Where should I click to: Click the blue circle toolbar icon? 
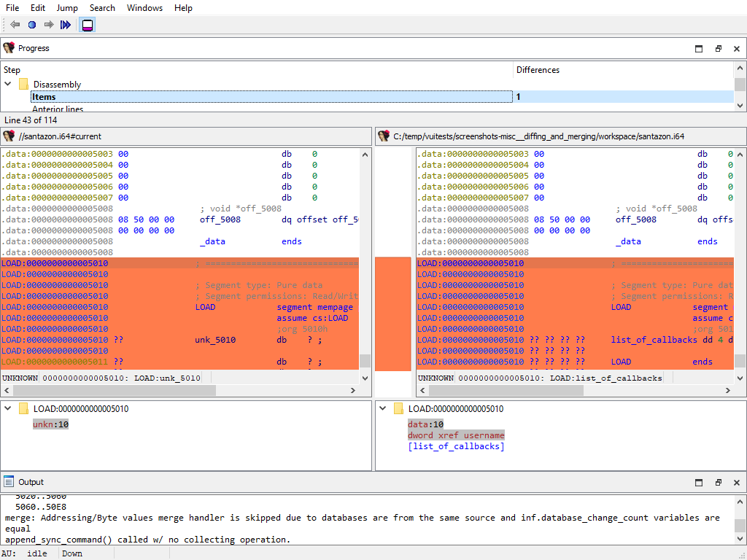32,25
